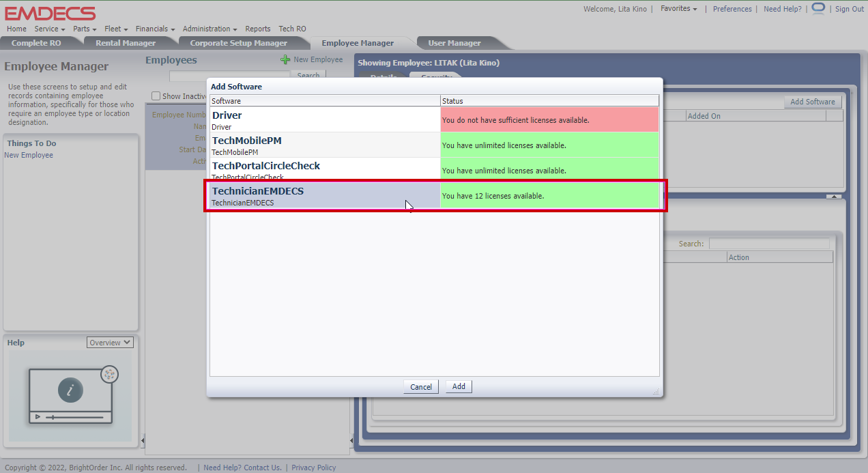The width and height of the screenshot is (868, 473).
Task: Switch to the Corporate Setup Manager tab
Action: 239,43
